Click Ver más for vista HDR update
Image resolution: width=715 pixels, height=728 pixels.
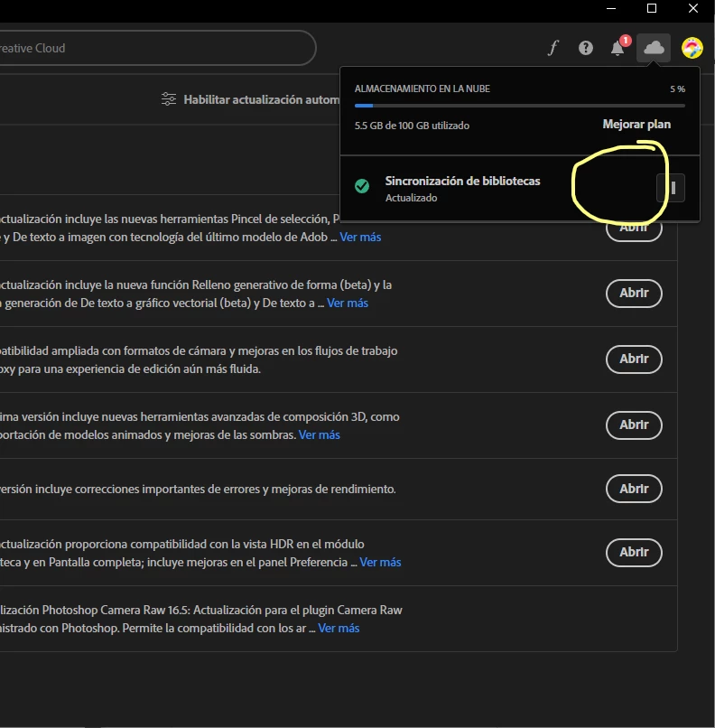point(380,562)
